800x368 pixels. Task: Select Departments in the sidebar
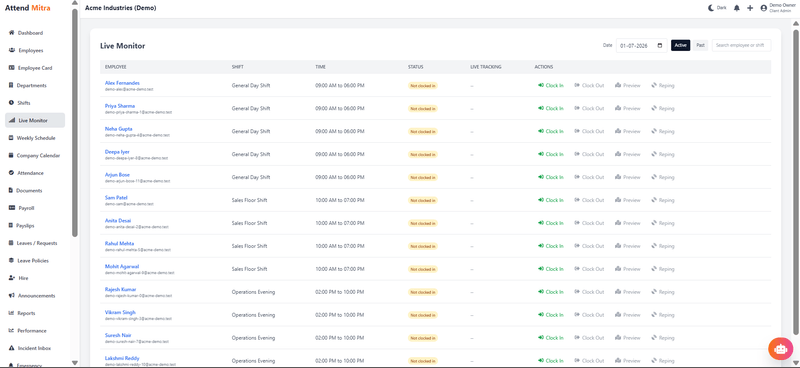point(28,85)
